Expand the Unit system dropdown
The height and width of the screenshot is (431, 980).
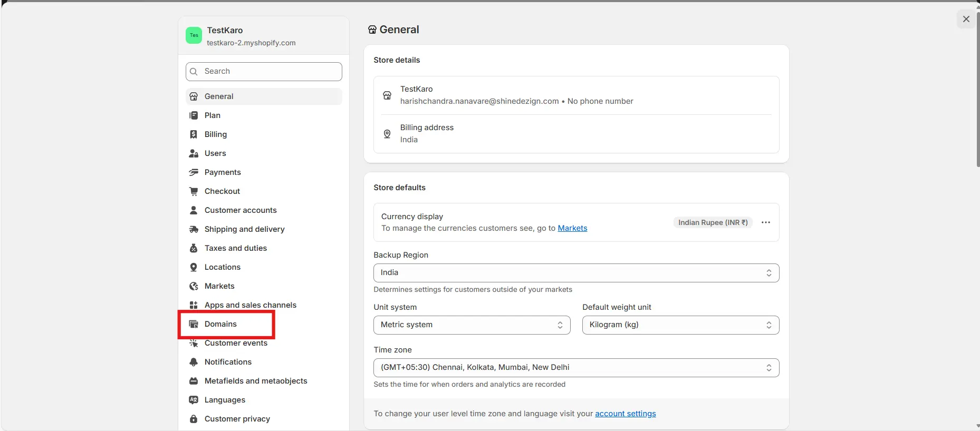[x=472, y=325]
